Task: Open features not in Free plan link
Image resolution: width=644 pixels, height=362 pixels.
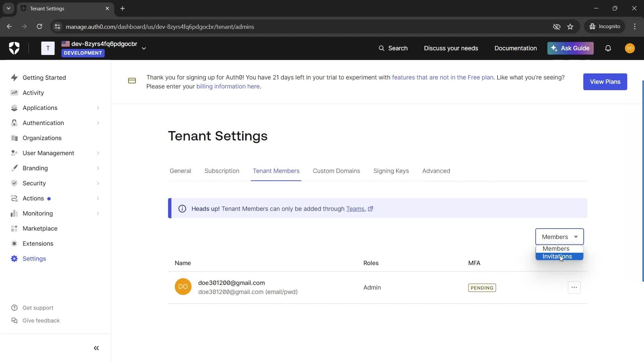Action: click(x=442, y=77)
